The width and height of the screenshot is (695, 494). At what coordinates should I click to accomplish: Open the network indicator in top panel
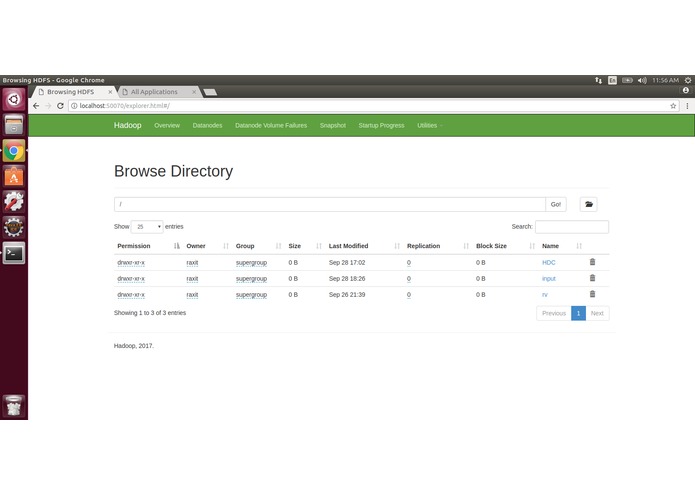[x=599, y=80]
